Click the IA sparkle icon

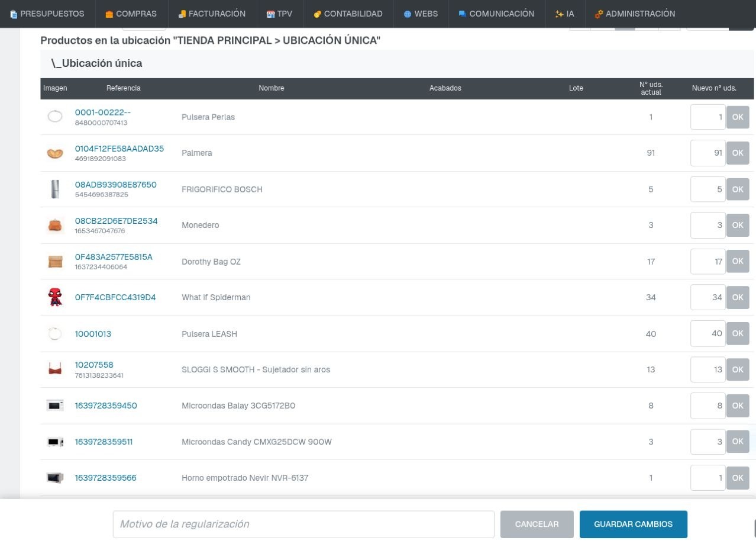pyautogui.click(x=559, y=14)
